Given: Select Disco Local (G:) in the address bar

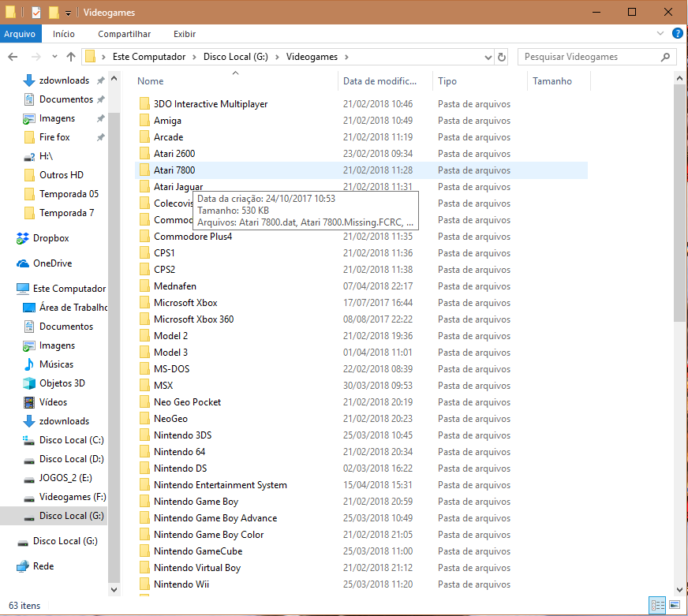Looking at the screenshot, I should point(236,57).
